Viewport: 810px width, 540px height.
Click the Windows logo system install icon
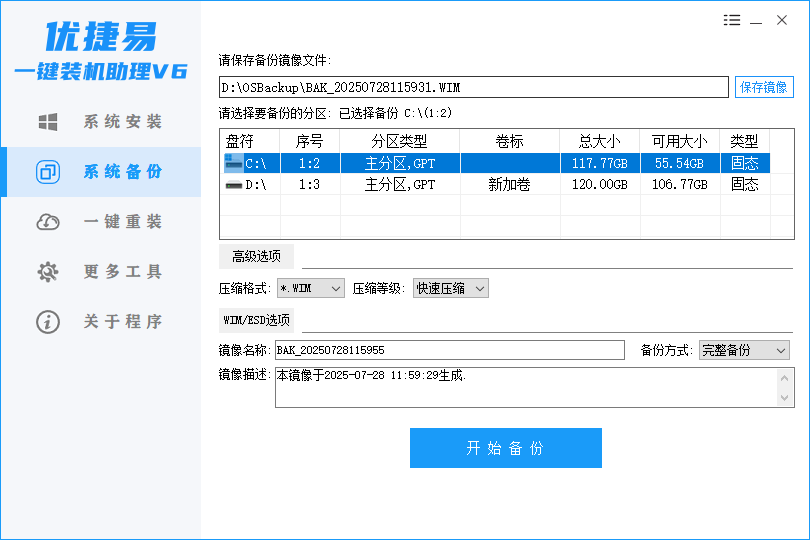point(48,122)
